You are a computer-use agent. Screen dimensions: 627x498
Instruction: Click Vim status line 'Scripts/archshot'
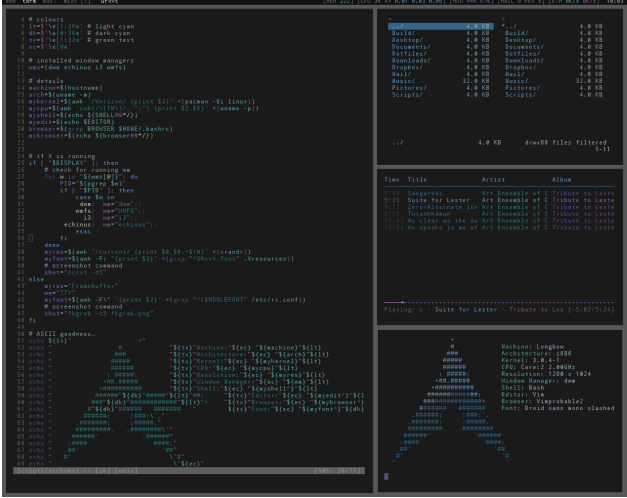pyautogui.click(x=48, y=471)
